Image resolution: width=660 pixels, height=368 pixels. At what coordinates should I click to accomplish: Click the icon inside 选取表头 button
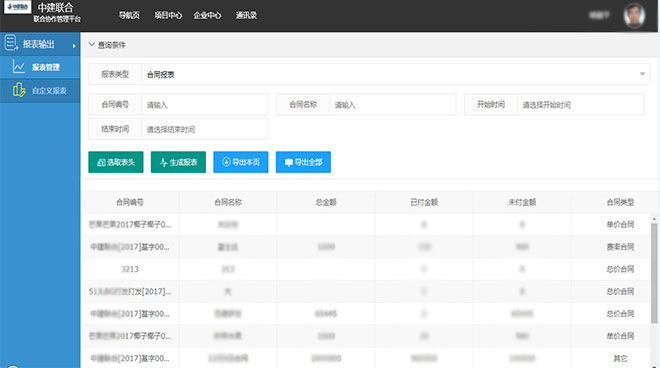(101, 163)
